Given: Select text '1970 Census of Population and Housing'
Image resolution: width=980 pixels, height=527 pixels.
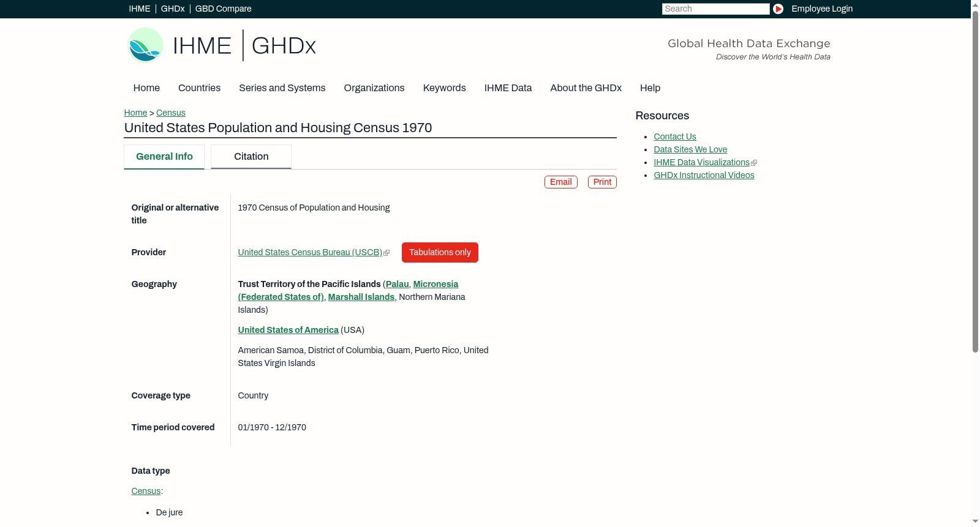Looking at the screenshot, I should click(314, 207).
